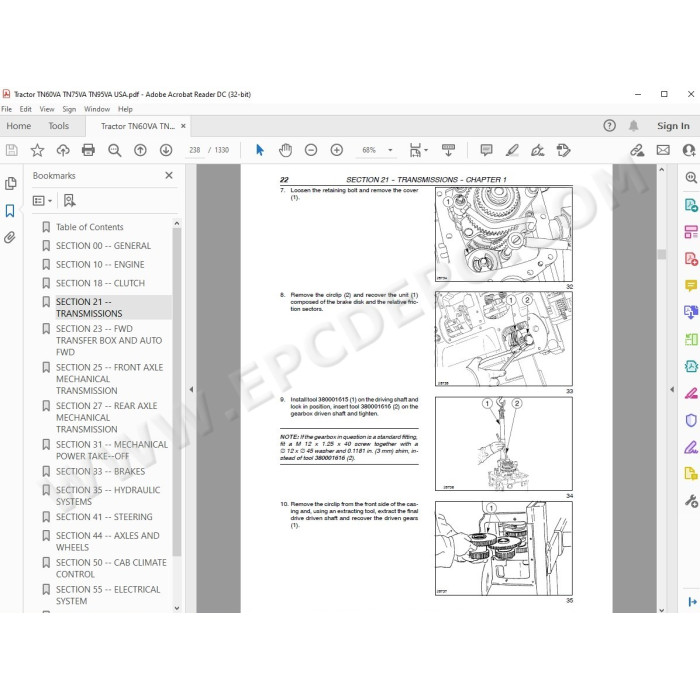Screen dimensions: 700x700
Task: Open the Attachments side panel
Action: tap(10, 237)
